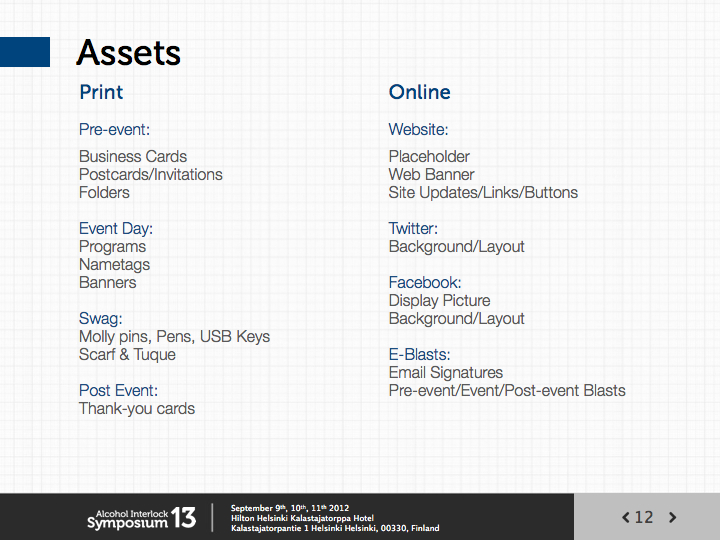This screenshot has width=720, height=540.
Task: Click the Scarf & Tuque line
Action: coord(127,354)
